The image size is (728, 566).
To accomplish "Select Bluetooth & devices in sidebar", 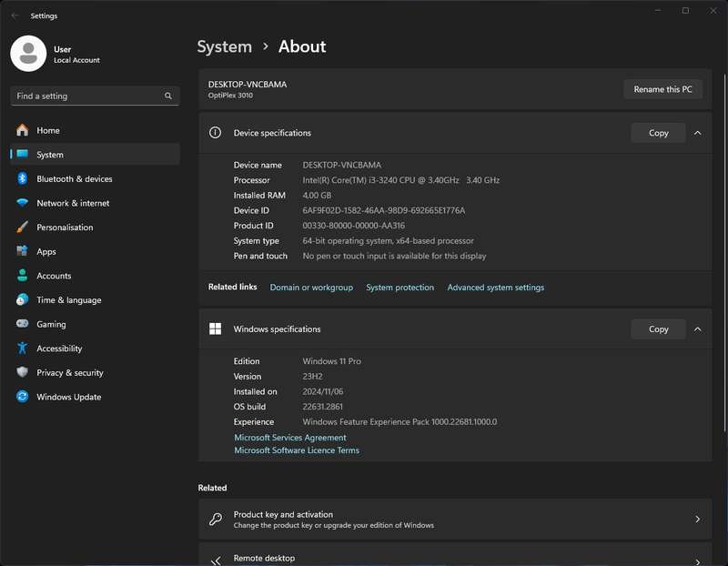I will (95, 178).
